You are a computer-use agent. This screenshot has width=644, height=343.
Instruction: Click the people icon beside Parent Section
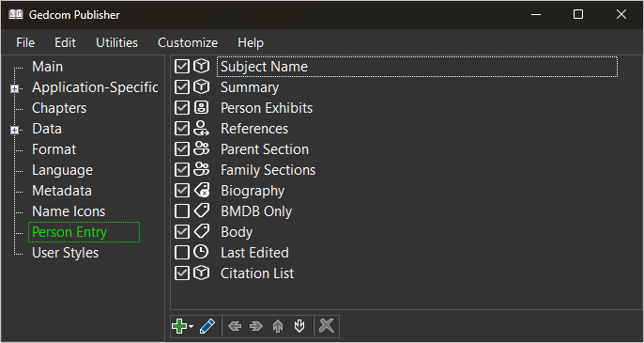(201, 148)
